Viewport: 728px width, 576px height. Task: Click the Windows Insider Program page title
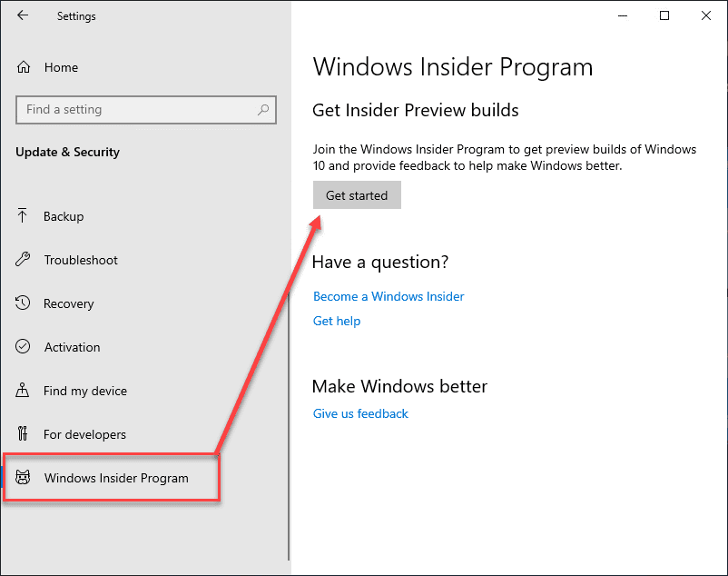pos(453,67)
